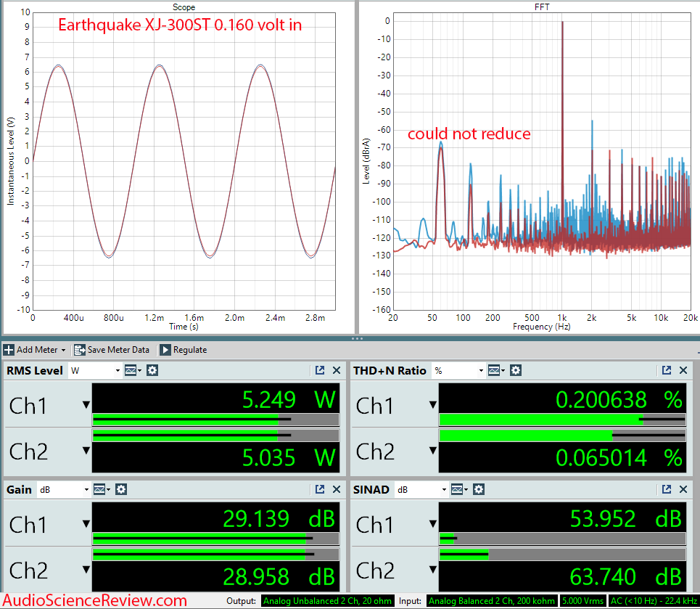Open RMS Level meter settings gear
The image size is (700, 609).
click(x=152, y=370)
